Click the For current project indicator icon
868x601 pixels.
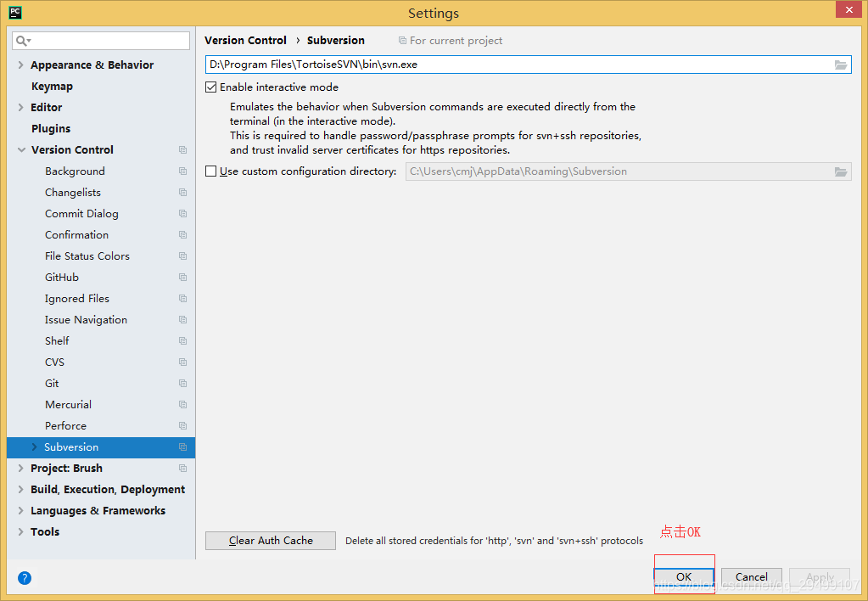[x=402, y=41]
